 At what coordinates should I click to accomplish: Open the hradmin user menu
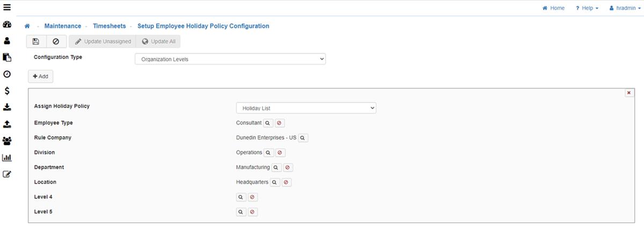point(624,8)
